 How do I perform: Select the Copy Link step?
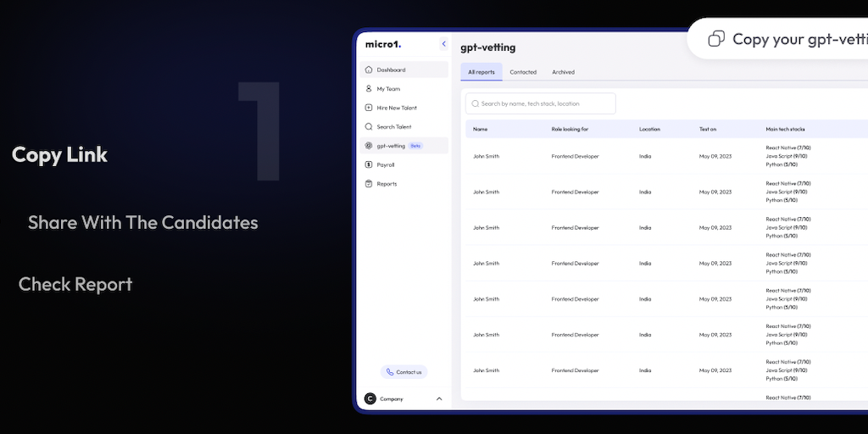pos(60,155)
